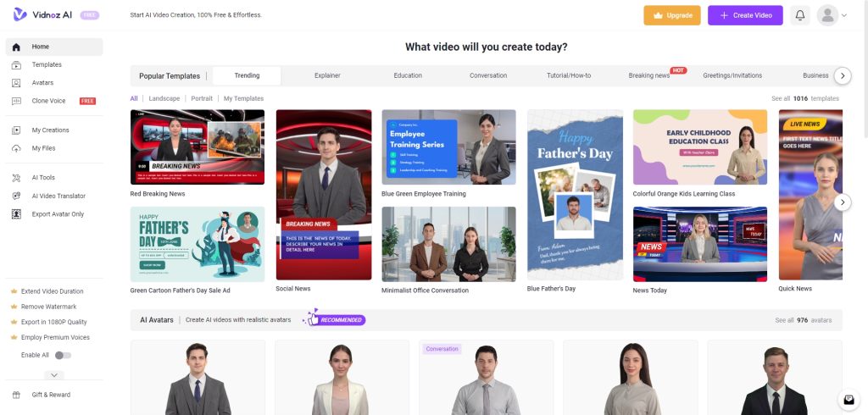Switch to the Explainer tab
Image resolution: width=868 pixels, height=415 pixels.
point(327,75)
